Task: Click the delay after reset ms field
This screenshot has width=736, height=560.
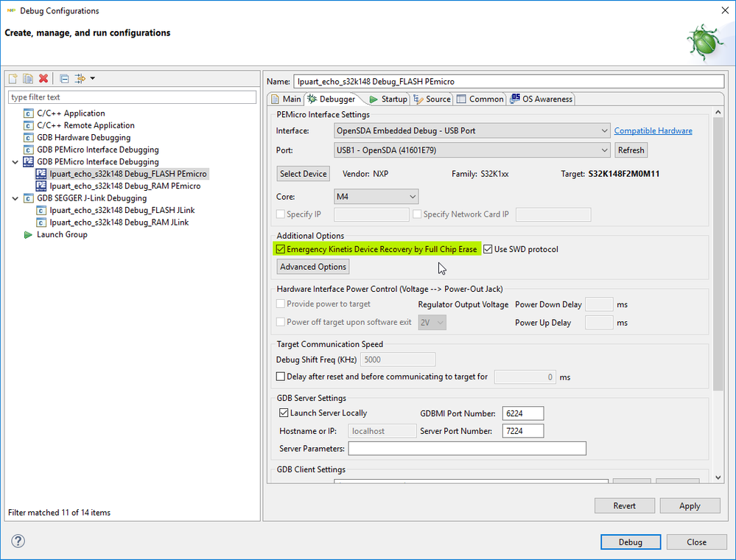Action: pyautogui.click(x=525, y=377)
